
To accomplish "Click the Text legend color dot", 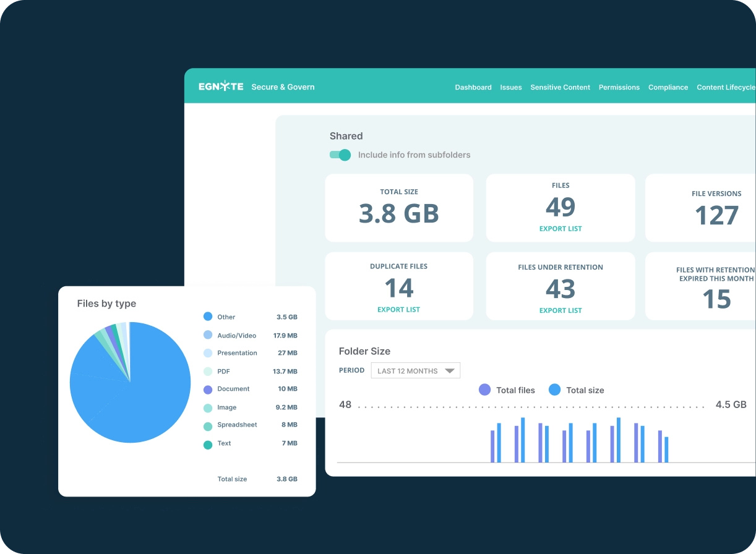I will tap(208, 444).
